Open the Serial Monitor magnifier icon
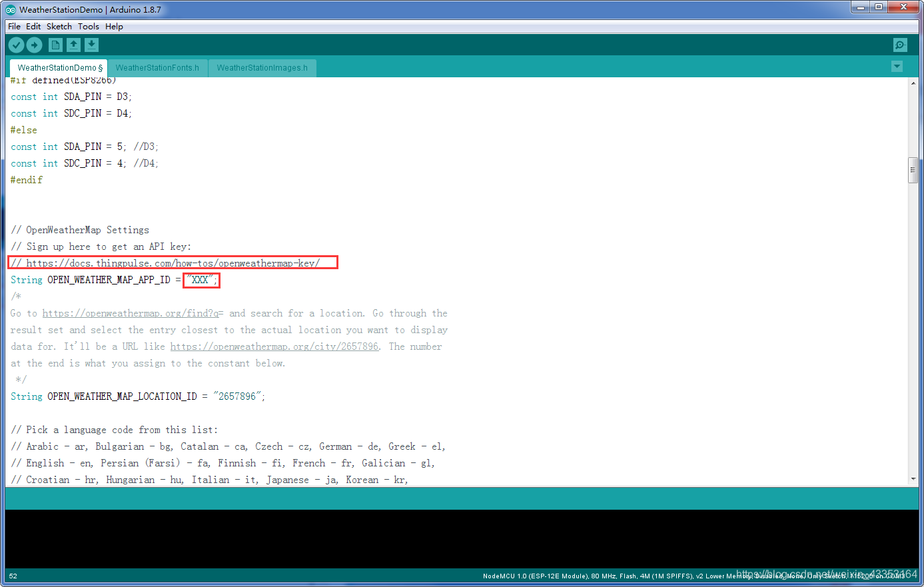 click(900, 45)
